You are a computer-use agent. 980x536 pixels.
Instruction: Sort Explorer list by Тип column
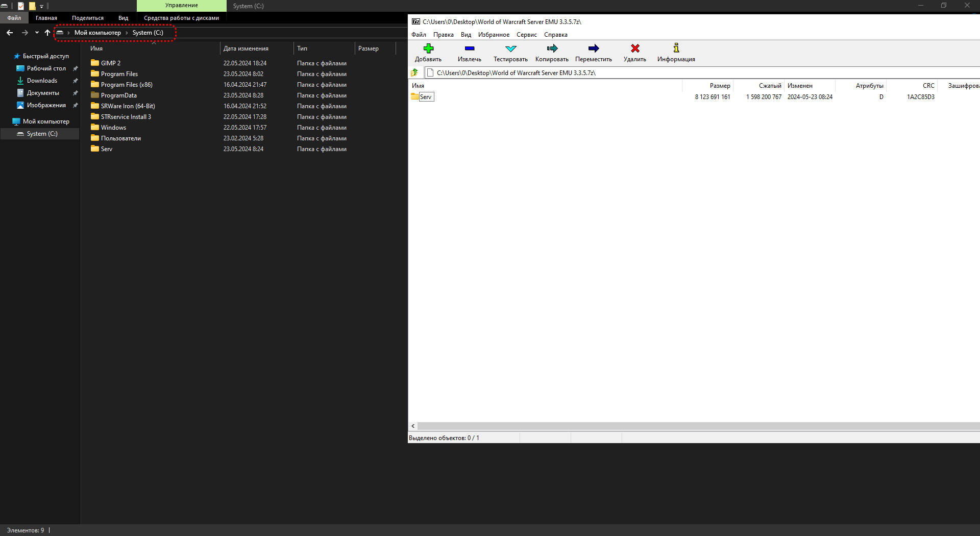coord(324,48)
